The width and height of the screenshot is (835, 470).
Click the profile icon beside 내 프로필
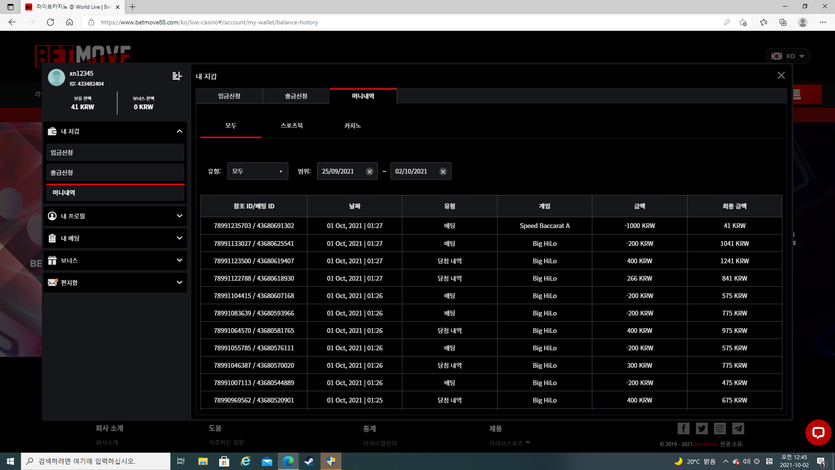tap(52, 216)
